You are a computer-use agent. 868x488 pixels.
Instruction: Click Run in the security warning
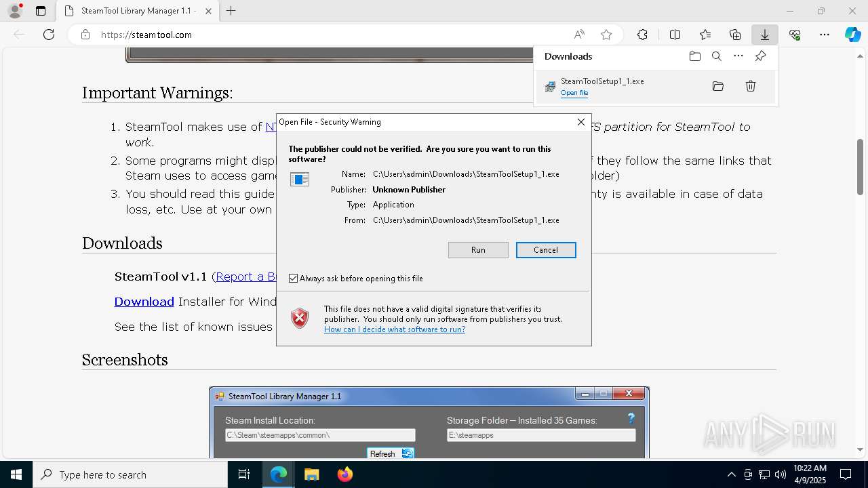tap(478, 250)
